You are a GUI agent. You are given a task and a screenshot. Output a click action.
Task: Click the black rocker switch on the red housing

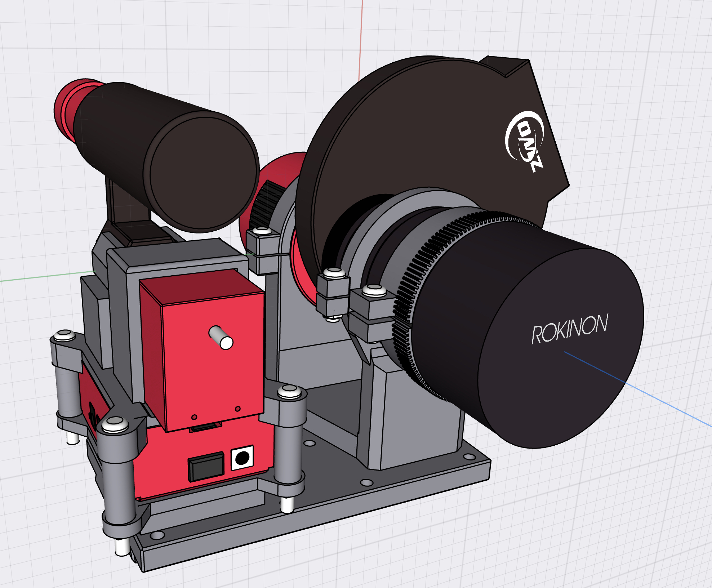[x=206, y=467]
